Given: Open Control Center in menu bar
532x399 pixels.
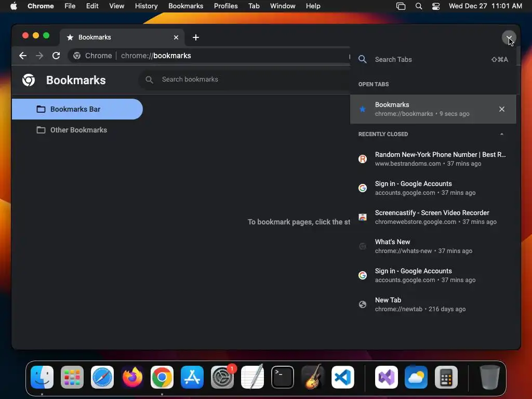Looking at the screenshot, I should point(436,6).
